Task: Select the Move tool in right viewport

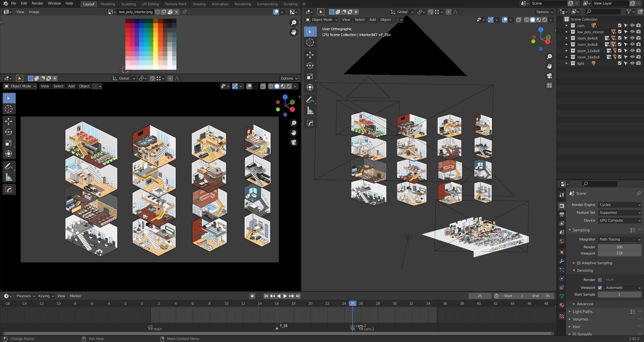Action: [x=310, y=55]
